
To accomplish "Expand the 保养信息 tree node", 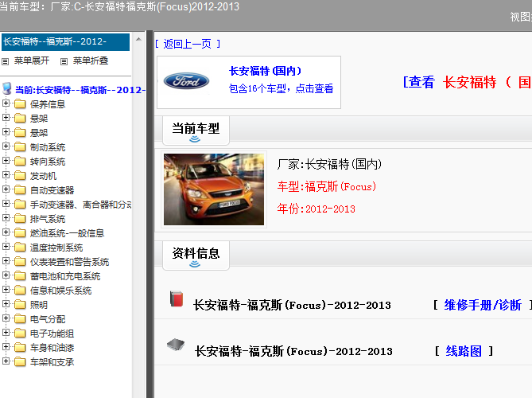I will (x=6, y=103).
